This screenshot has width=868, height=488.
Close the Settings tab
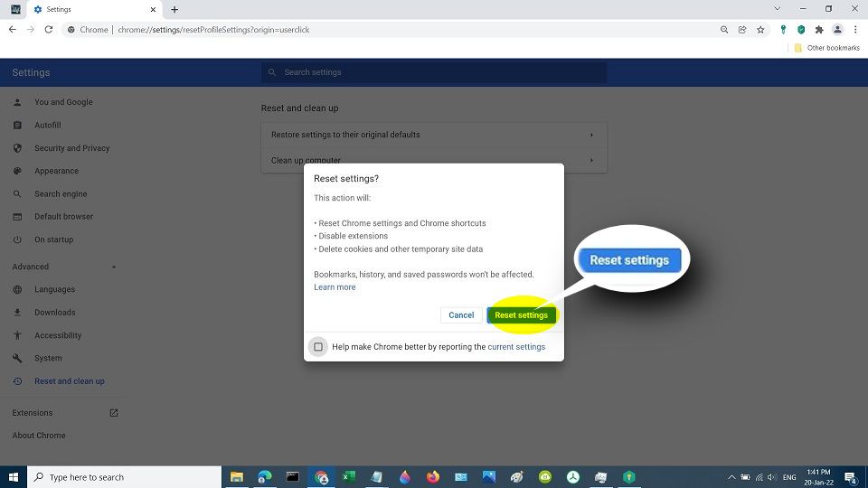[x=154, y=9]
